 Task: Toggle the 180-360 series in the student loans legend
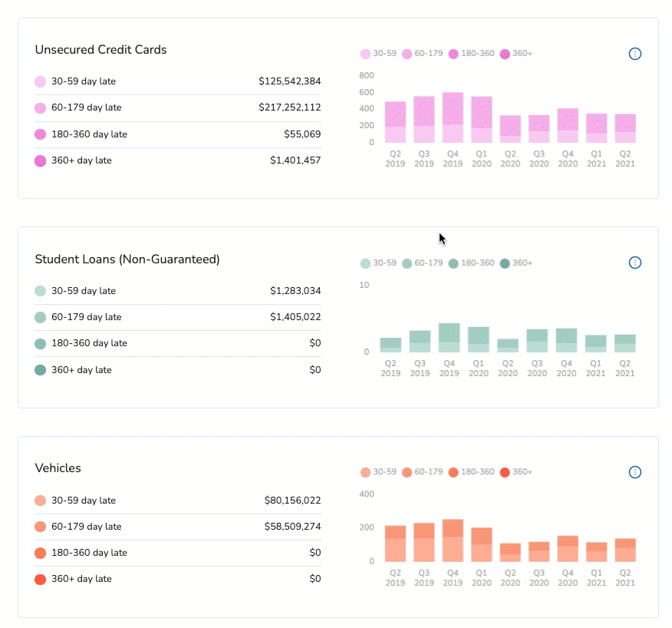click(x=472, y=263)
